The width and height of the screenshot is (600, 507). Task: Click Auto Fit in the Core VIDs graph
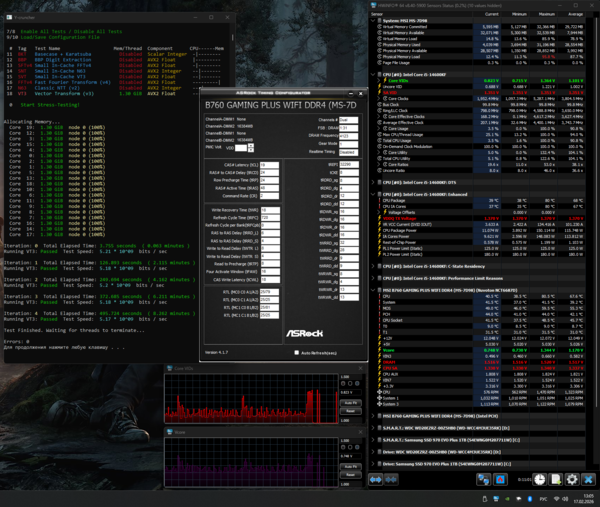tap(351, 403)
